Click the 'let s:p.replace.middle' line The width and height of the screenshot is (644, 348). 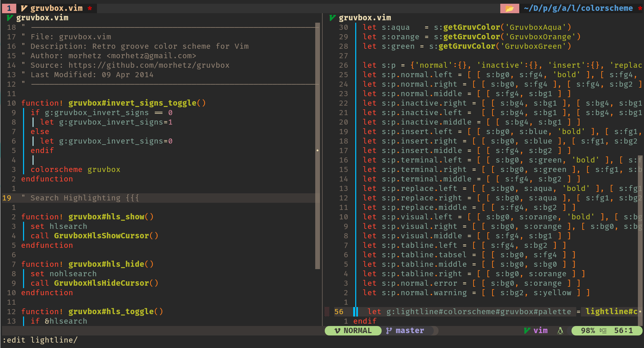coord(469,207)
